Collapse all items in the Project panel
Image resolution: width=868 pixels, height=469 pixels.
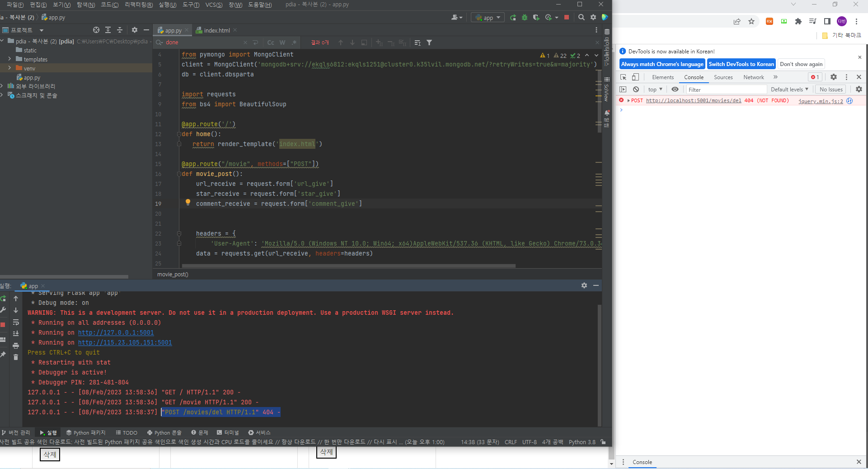[x=120, y=30]
